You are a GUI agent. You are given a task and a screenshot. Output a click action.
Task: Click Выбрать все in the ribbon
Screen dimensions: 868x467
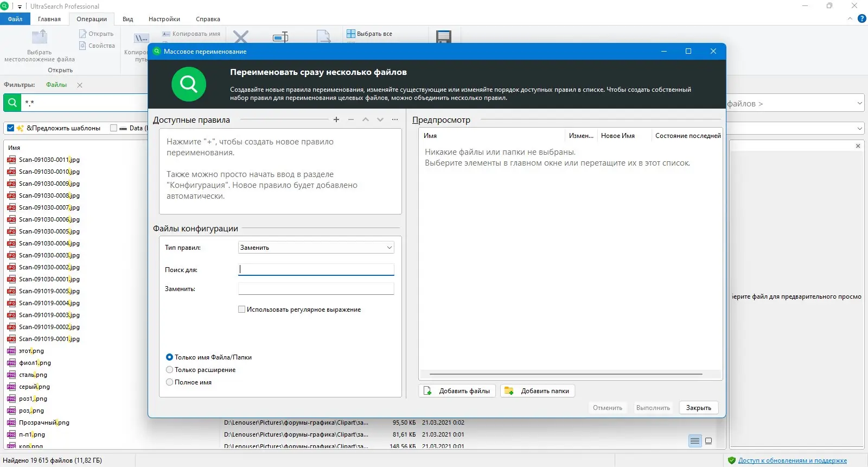point(369,34)
